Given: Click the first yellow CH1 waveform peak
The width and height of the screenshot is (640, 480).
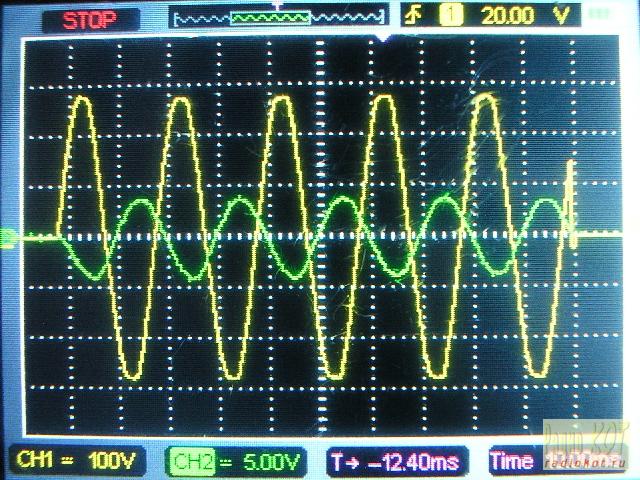Looking at the screenshot, I should [x=82, y=102].
